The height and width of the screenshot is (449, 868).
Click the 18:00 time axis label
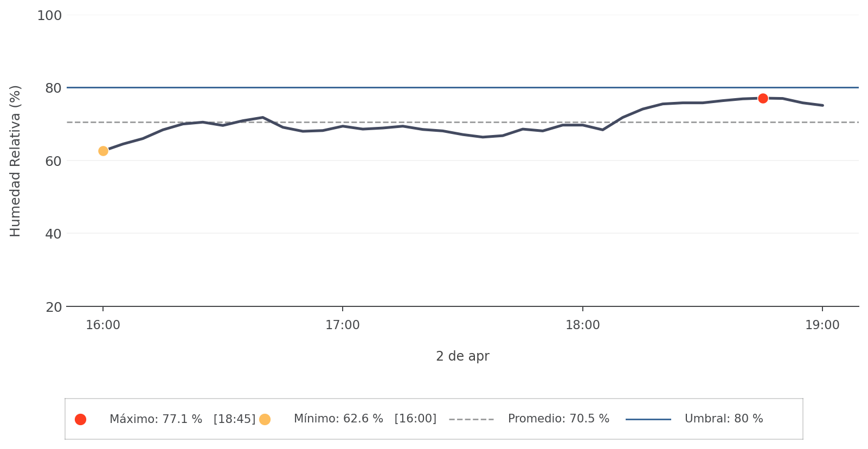point(583,325)
